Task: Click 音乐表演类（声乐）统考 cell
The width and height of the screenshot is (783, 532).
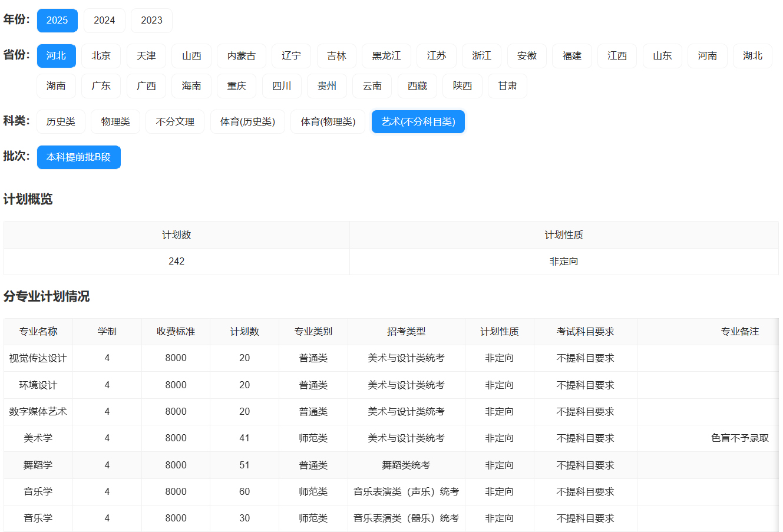Action: click(x=407, y=492)
